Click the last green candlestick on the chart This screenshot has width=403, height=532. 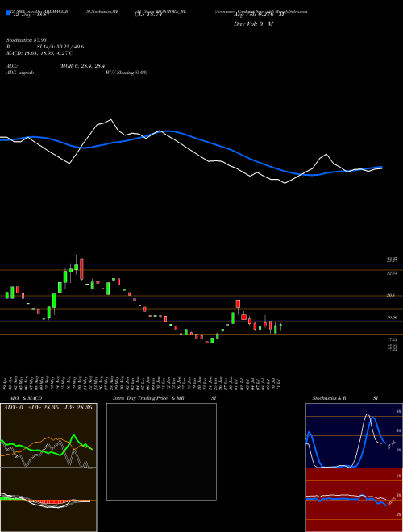click(280, 326)
